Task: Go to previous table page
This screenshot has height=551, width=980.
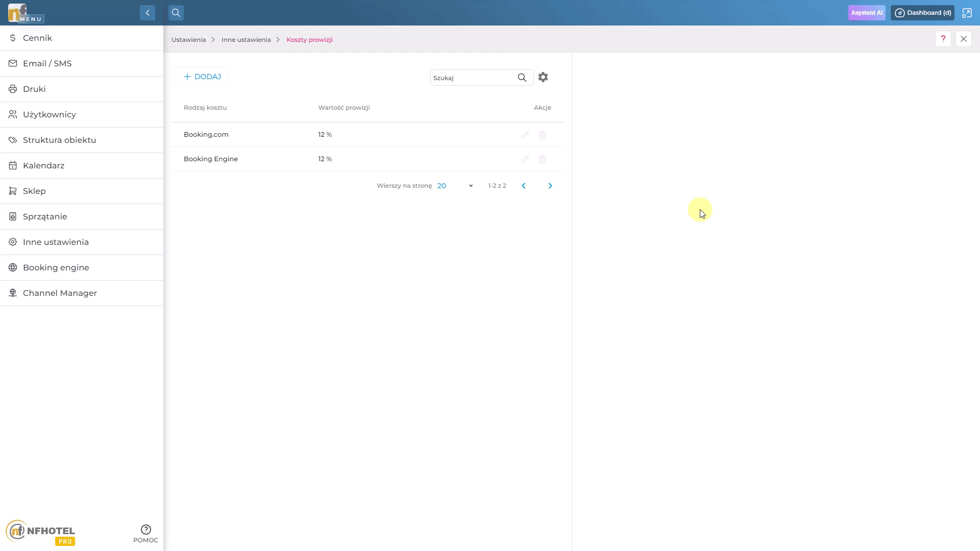Action: 524,186
